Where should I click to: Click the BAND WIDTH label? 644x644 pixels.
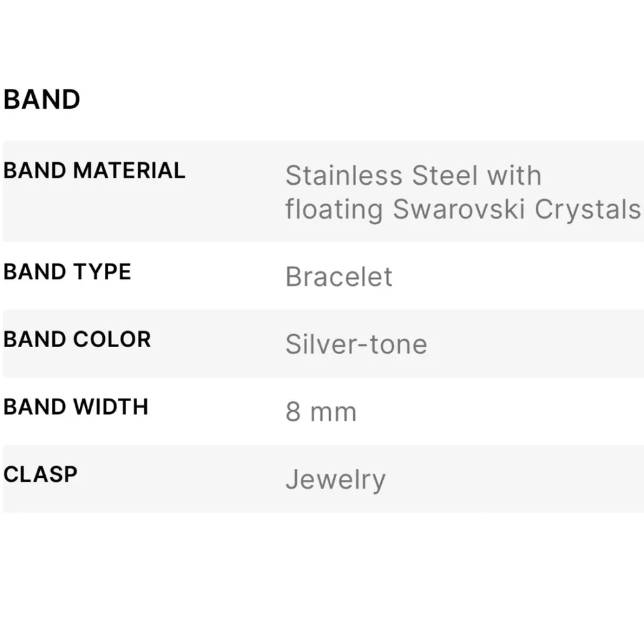tap(75, 407)
